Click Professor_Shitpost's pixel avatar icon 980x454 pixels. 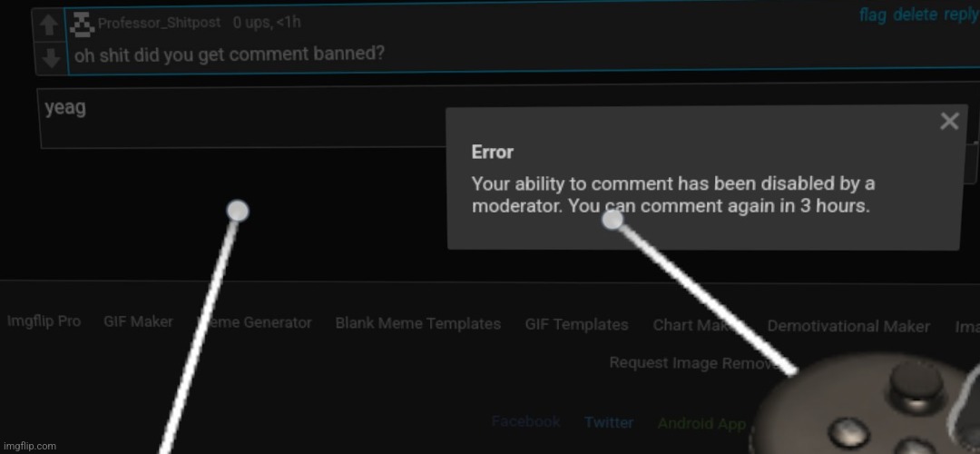pyautogui.click(x=82, y=25)
